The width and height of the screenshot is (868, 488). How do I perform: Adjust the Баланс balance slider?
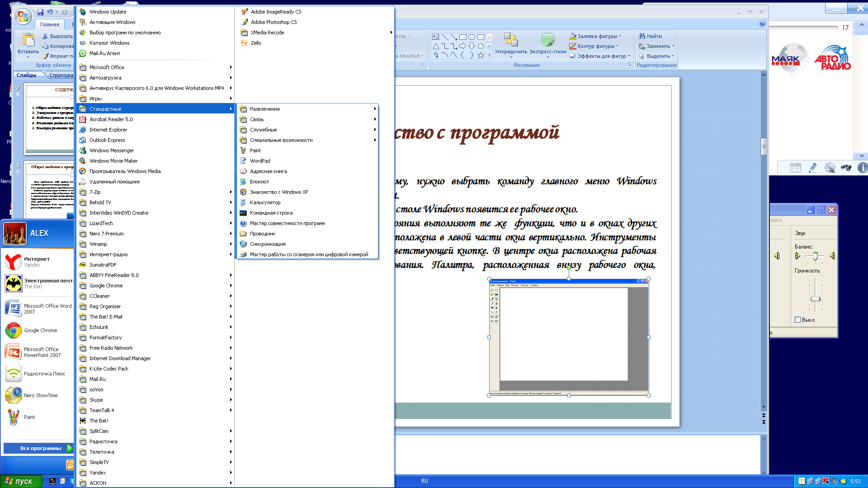(x=815, y=256)
